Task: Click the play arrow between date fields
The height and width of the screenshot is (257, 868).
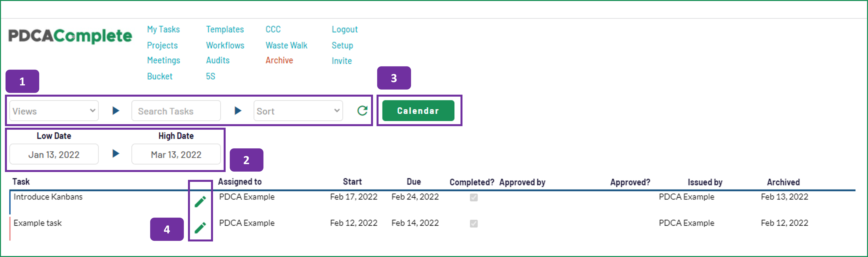Action: click(x=116, y=153)
